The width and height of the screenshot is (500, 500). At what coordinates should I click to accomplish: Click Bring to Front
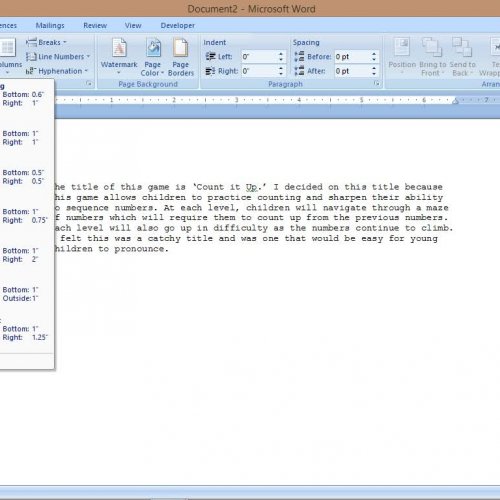point(433,57)
